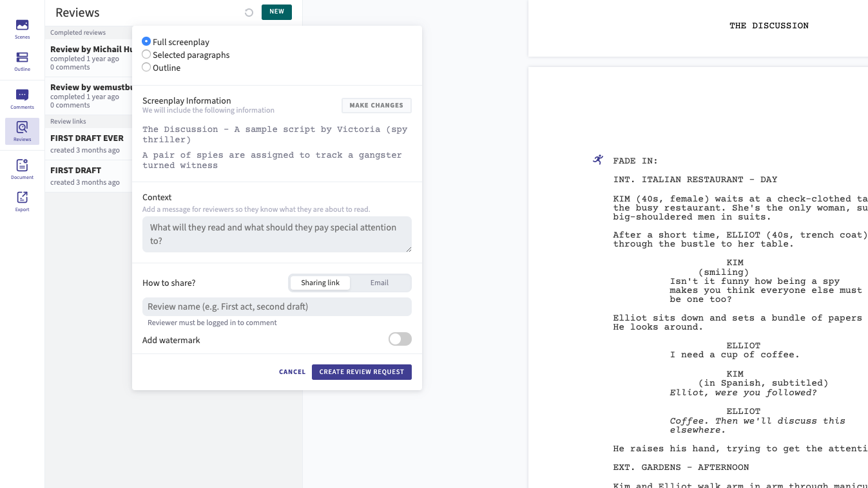Open the Scenes panel
The image size is (868, 488).
22,28
